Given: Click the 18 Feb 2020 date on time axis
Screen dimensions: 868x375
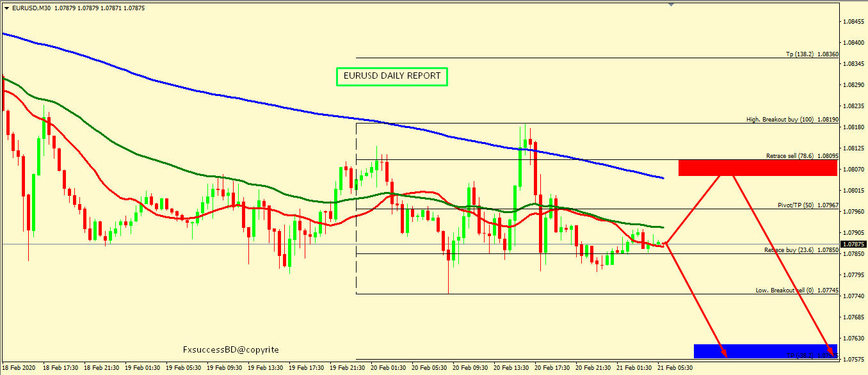Looking at the screenshot, I should [x=19, y=369].
